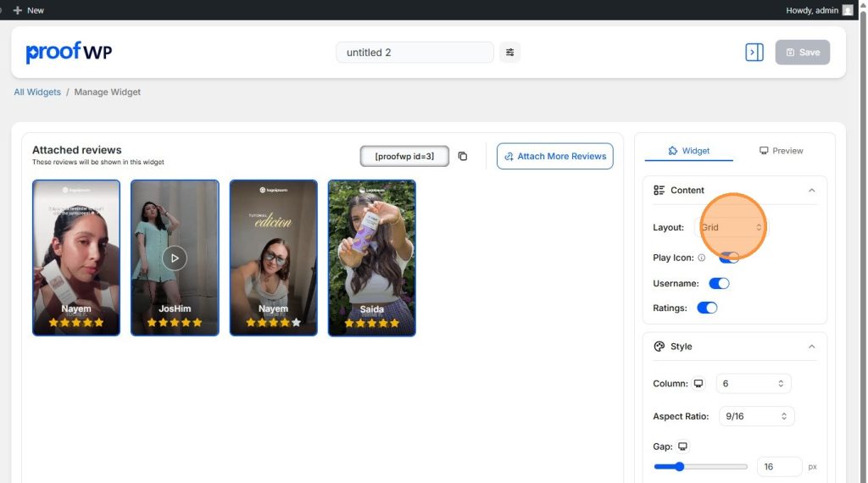Collapse the Style section
Image resolution: width=868 pixels, height=483 pixels.
tap(811, 347)
